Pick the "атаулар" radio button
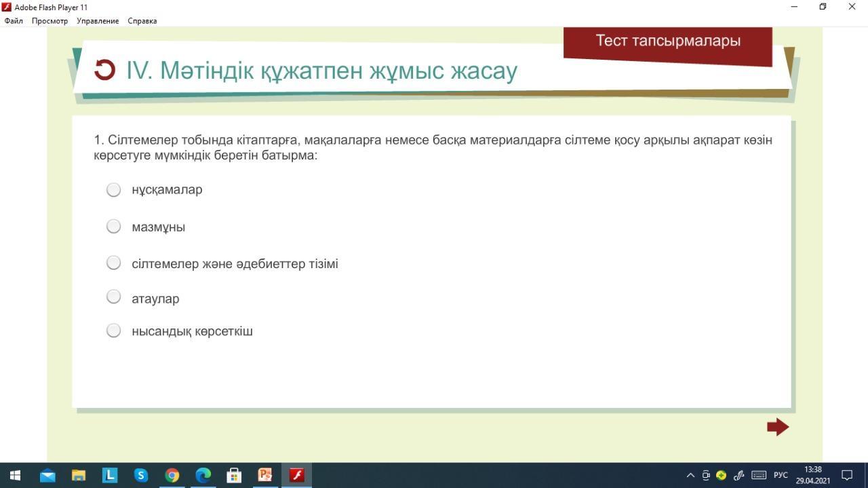 pos(114,297)
